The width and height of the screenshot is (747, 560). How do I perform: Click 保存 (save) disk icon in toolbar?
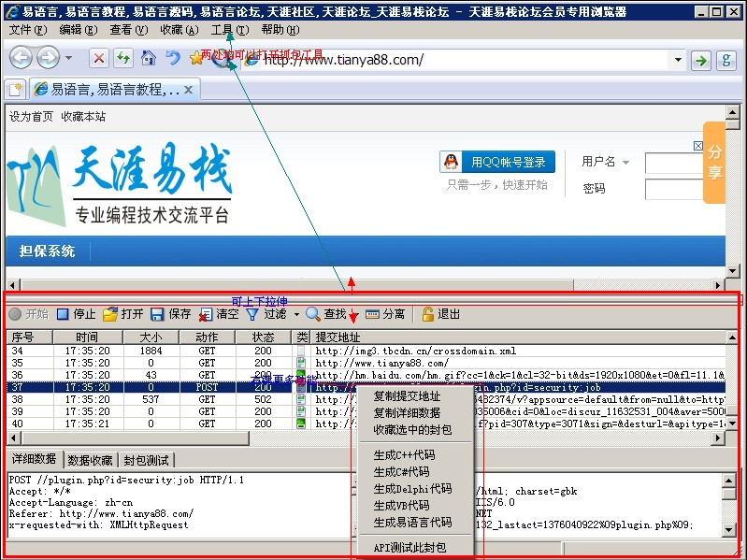pos(157,314)
